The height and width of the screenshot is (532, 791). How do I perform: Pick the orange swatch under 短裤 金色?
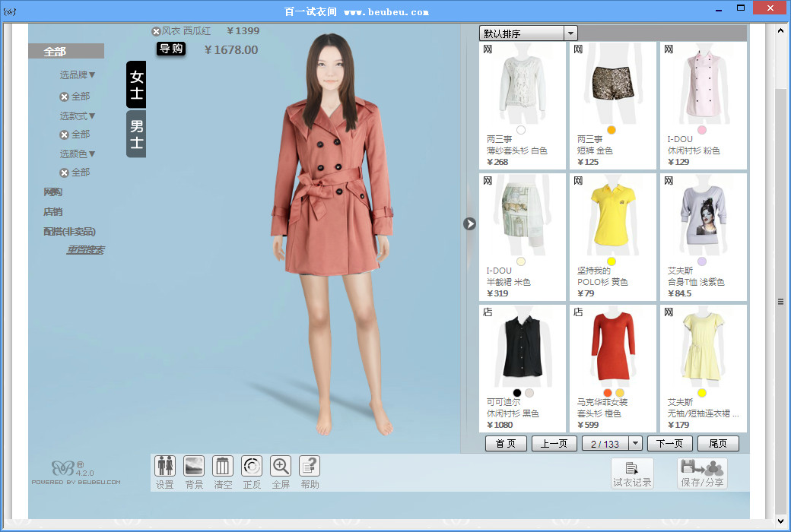tap(612, 130)
